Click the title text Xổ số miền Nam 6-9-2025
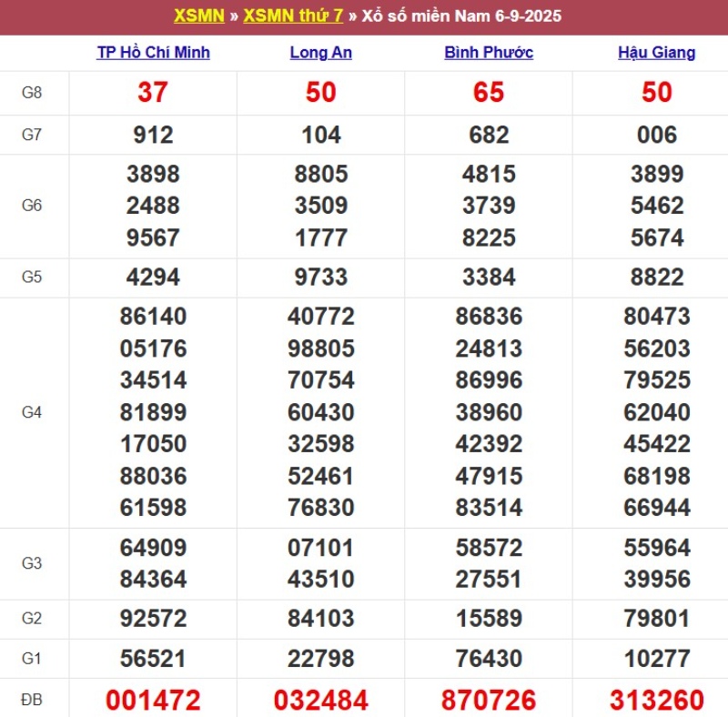This screenshot has height=717, width=728. pos(461,16)
